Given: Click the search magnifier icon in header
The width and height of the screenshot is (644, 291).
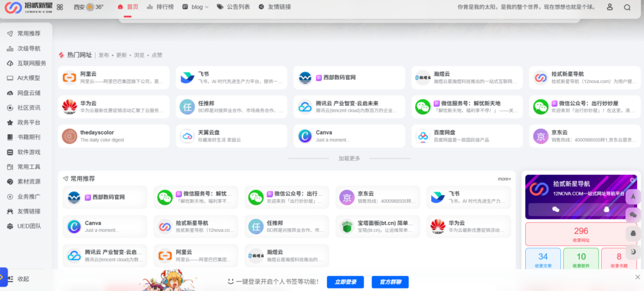Looking at the screenshot, I should tap(626, 8).
